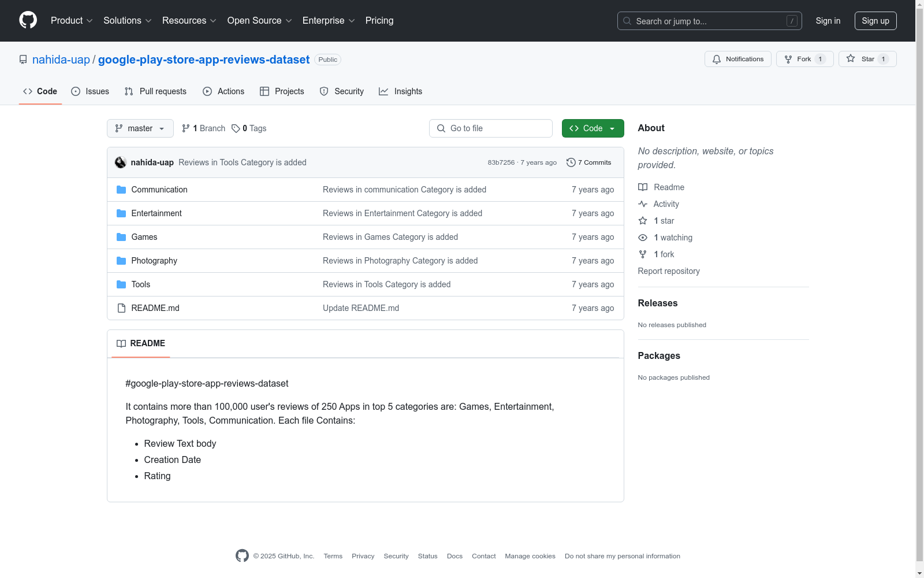Screen dimensions: 924x578
Task: Open the GitHub homepage logo in header
Action: (28, 20)
